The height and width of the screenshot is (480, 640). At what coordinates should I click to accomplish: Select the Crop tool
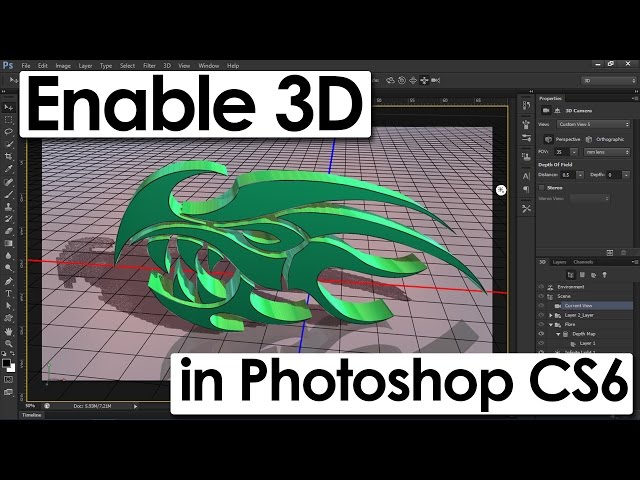tap(9, 156)
